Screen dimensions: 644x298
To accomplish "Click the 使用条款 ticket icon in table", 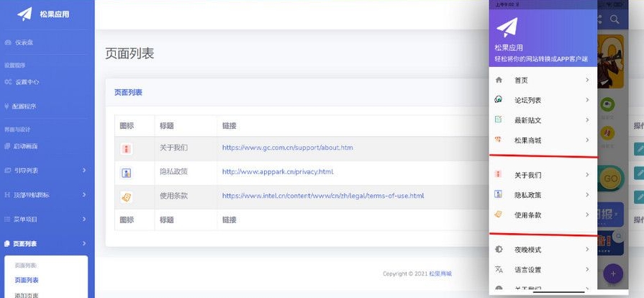I will pos(126,197).
